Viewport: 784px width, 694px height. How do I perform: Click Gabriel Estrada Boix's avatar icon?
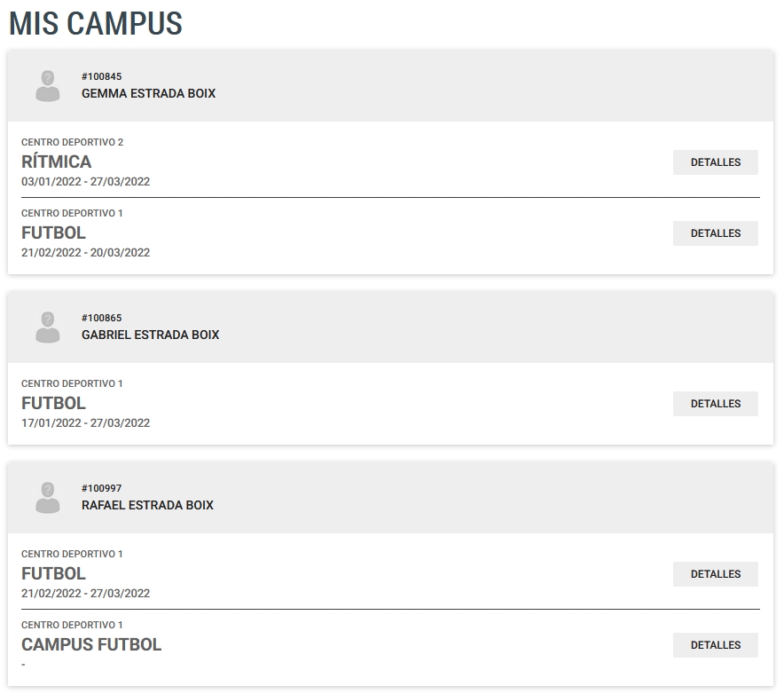click(48, 327)
